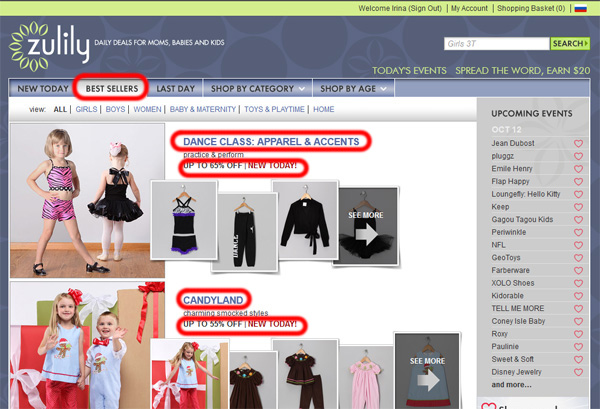Expand the Shop By Age dropdown
This screenshot has height=409, width=600.
click(353, 89)
